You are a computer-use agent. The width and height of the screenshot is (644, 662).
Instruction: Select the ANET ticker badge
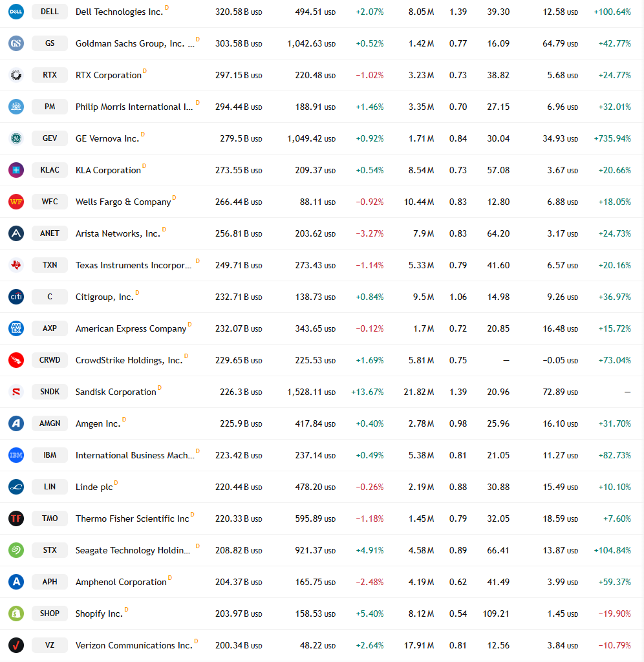point(50,233)
